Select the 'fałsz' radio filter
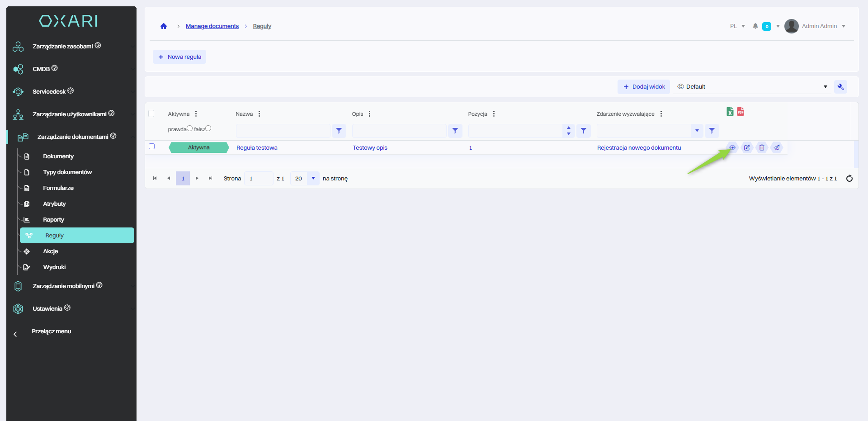 coord(208,128)
